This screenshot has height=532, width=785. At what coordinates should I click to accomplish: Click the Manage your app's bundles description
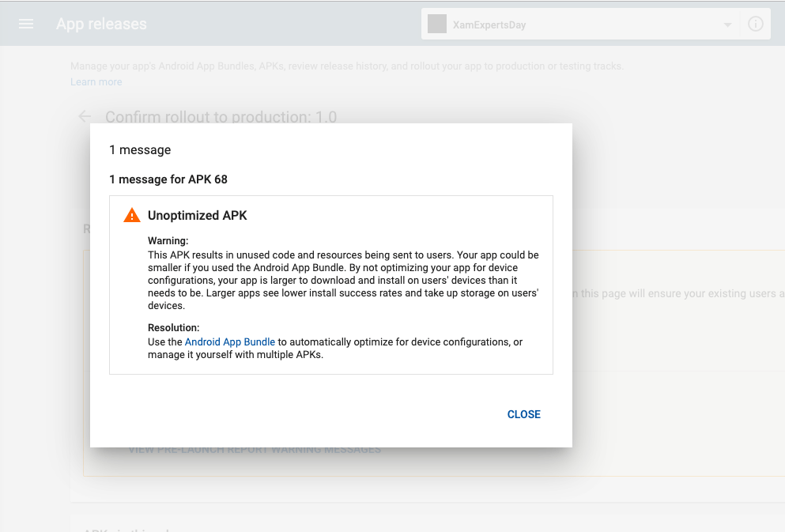coord(346,66)
